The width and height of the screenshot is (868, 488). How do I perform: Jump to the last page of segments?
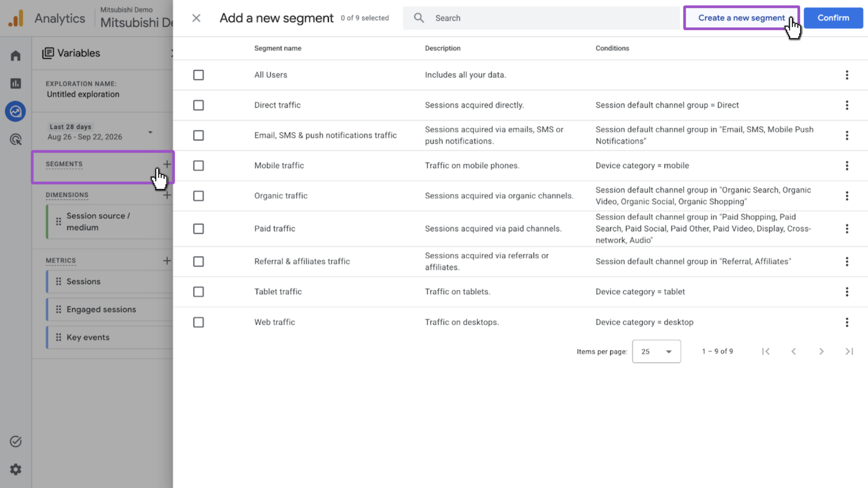tap(849, 352)
